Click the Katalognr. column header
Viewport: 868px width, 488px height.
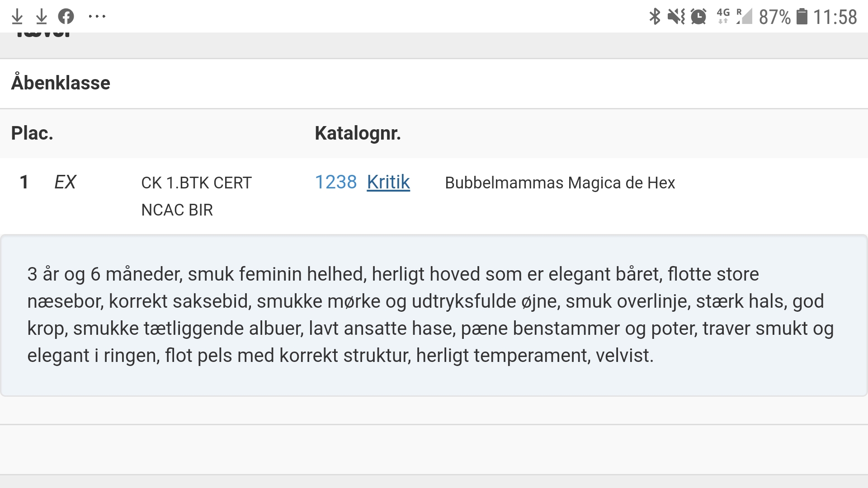(x=358, y=133)
